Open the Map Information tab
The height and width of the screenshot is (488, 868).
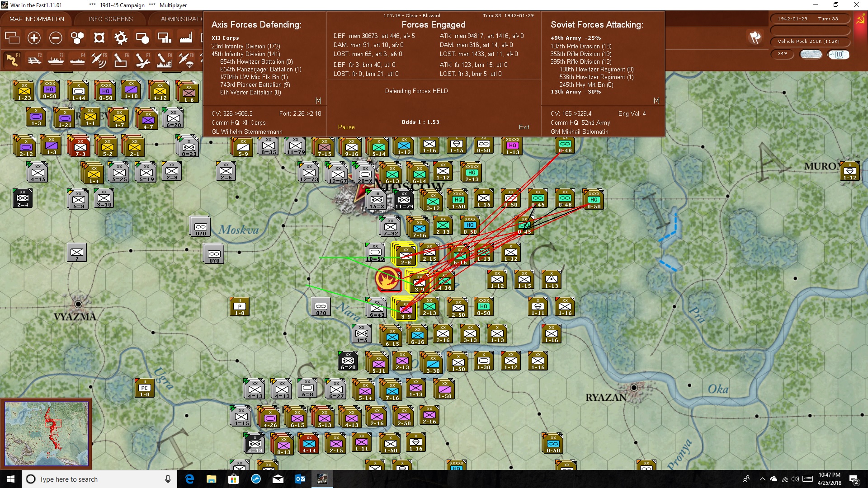point(37,19)
